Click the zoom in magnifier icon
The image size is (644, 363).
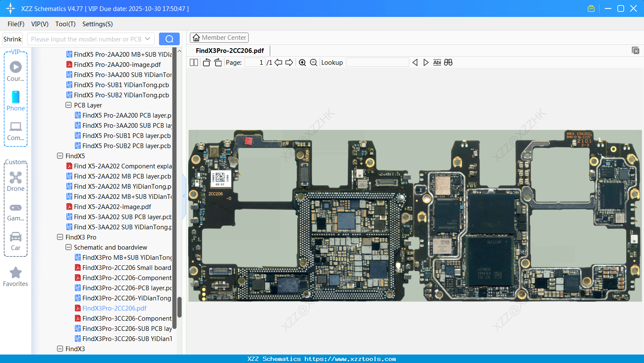[302, 63]
